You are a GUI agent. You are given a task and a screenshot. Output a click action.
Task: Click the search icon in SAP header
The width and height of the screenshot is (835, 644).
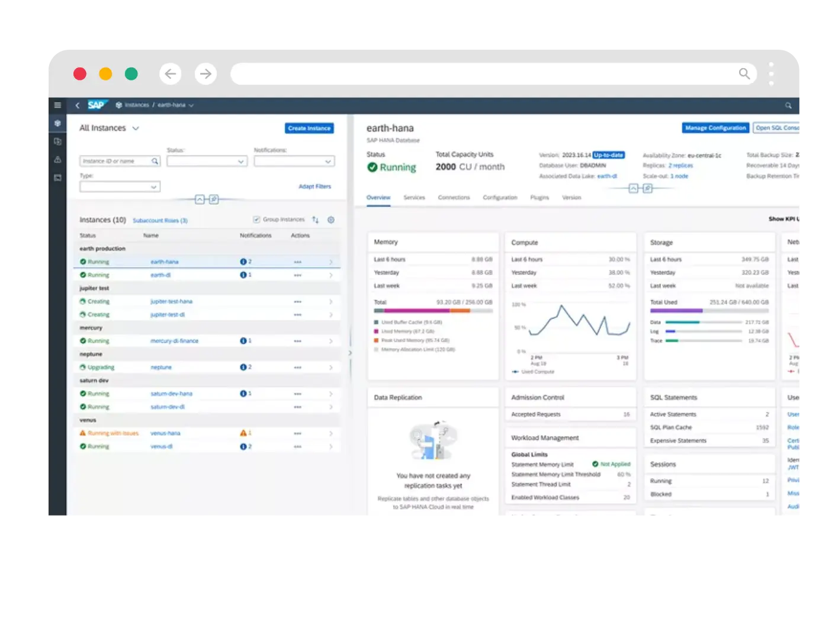click(788, 105)
